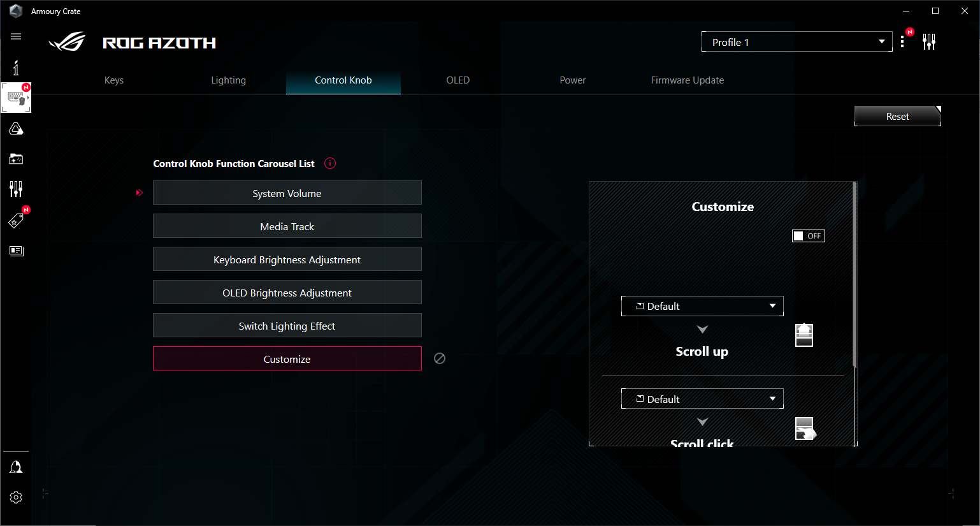This screenshot has width=980, height=526.
Task: Click the Customize panel heading
Action: [723, 207]
